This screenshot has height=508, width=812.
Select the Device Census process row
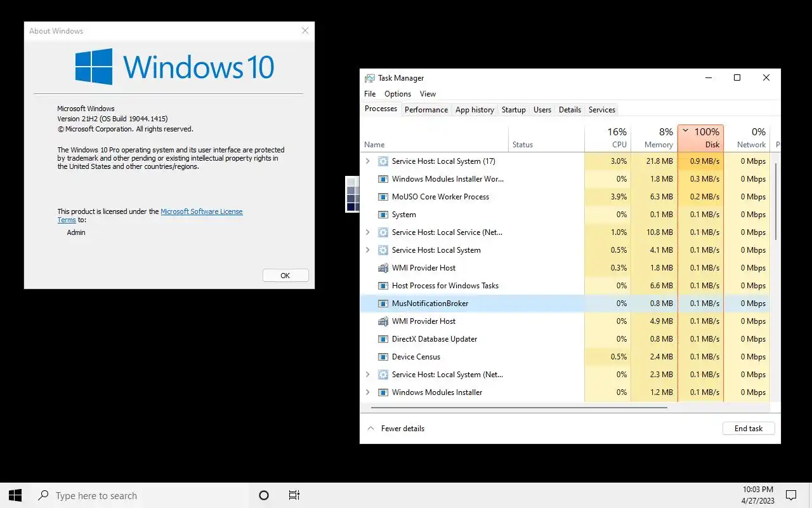565,357
